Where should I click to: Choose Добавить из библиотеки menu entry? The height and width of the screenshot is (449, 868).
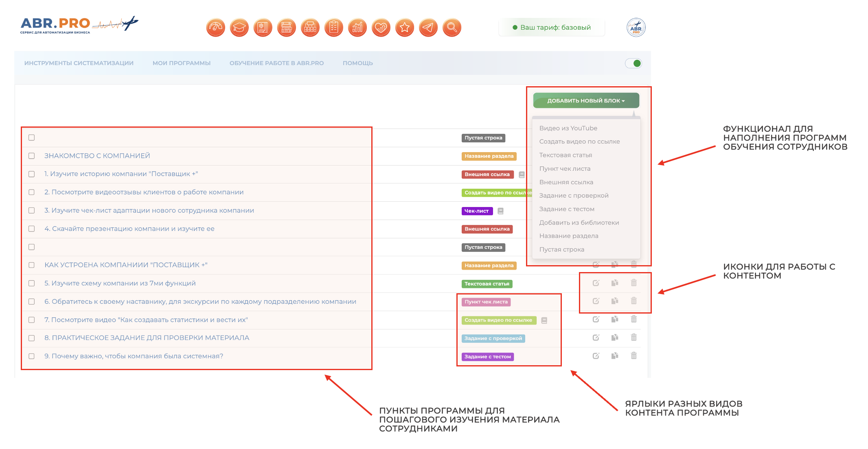click(x=579, y=222)
